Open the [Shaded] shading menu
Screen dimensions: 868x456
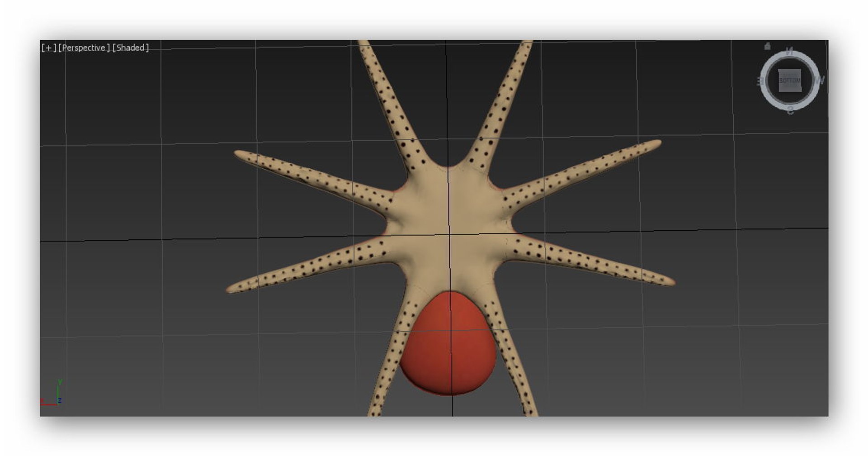[131, 47]
